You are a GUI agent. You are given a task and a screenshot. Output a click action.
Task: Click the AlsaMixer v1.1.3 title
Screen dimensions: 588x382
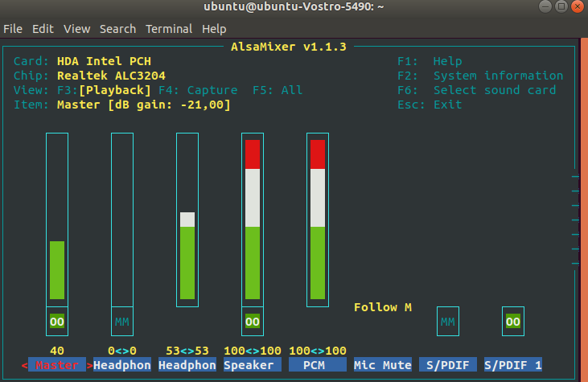coord(289,47)
